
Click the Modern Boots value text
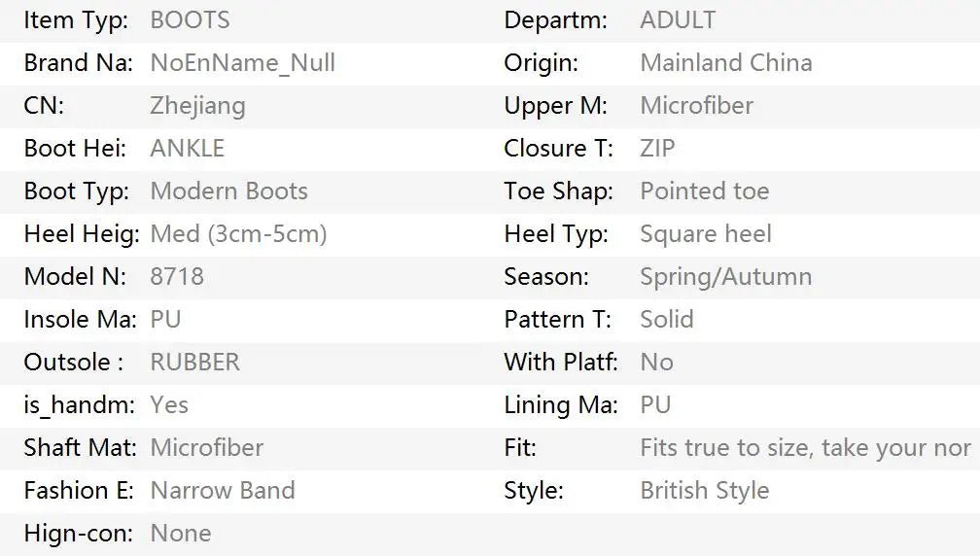(228, 191)
